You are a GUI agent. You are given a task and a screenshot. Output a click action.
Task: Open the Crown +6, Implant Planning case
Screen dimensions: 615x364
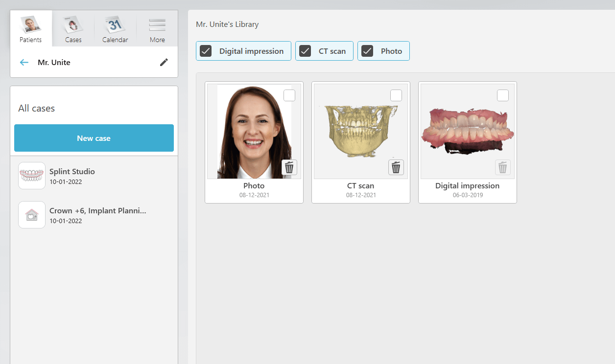(94, 215)
